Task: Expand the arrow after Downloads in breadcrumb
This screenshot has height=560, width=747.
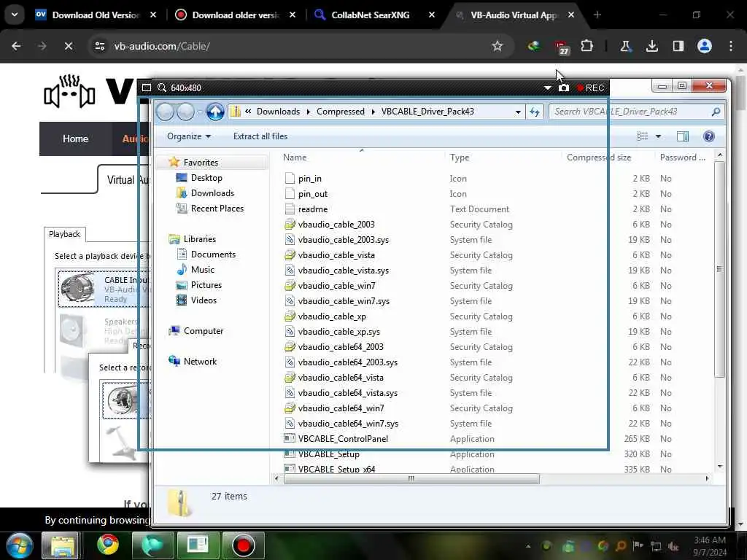Action: click(x=309, y=112)
